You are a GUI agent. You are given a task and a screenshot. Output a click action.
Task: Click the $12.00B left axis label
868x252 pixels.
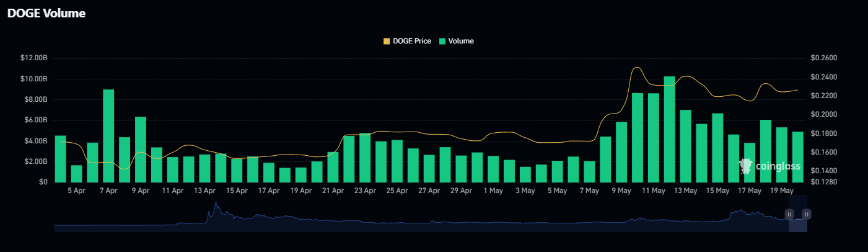(34, 58)
